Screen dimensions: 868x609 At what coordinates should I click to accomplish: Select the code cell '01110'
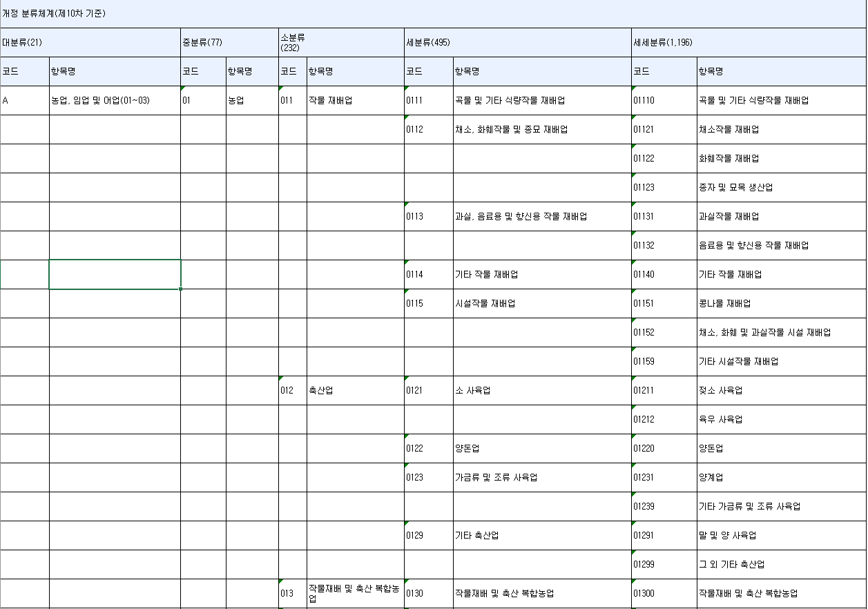point(664,100)
